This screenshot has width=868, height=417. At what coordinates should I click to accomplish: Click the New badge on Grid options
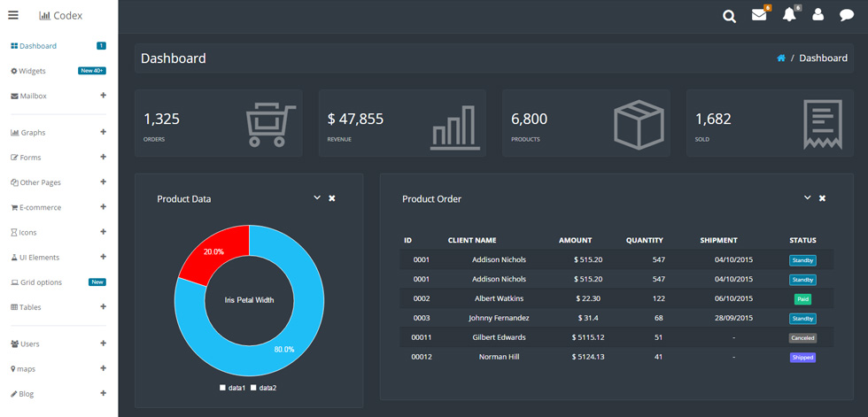97,282
